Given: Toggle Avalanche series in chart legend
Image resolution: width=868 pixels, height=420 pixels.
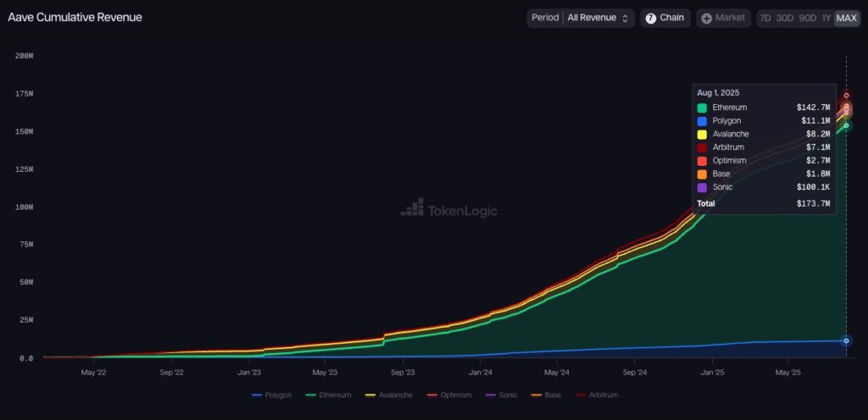Looking at the screenshot, I should pos(388,395).
